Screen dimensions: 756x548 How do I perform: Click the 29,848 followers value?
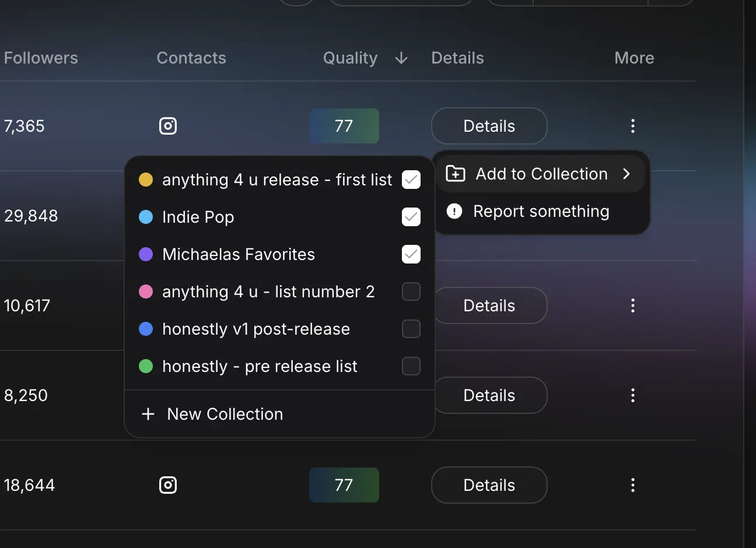pos(31,216)
